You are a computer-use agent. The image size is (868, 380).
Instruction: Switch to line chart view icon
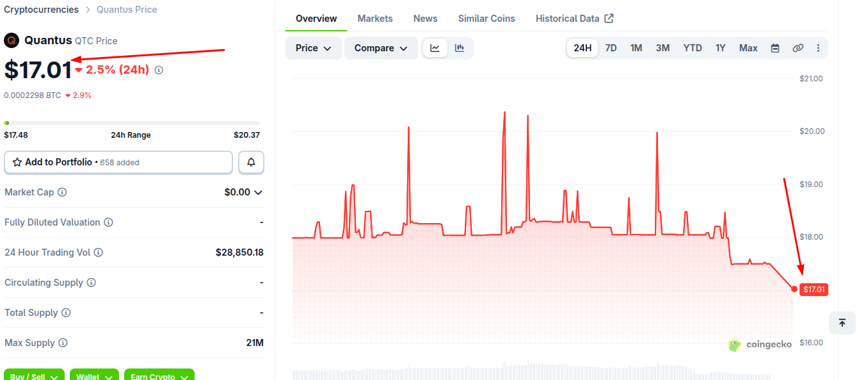(435, 48)
